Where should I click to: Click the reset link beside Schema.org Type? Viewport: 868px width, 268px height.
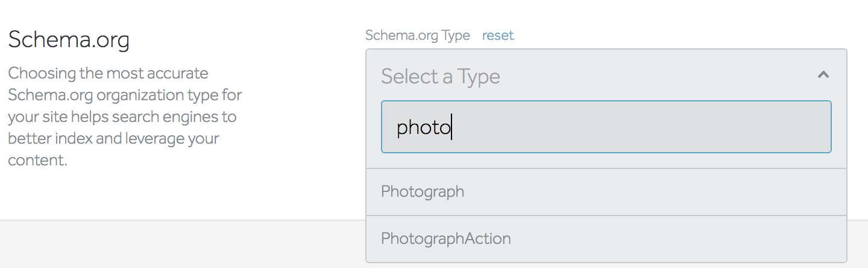pyautogui.click(x=498, y=36)
